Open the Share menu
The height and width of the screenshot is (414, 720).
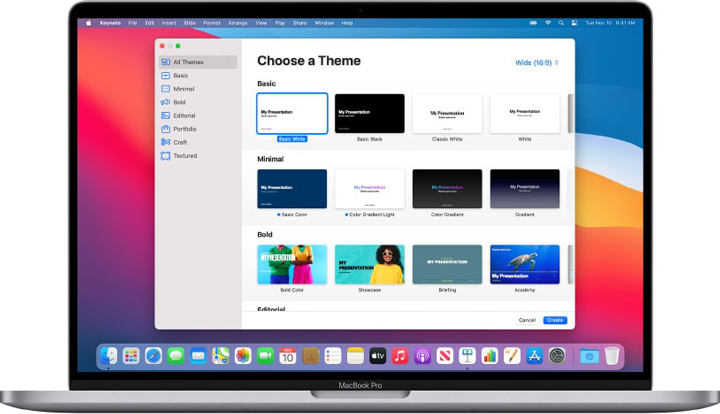[300, 23]
